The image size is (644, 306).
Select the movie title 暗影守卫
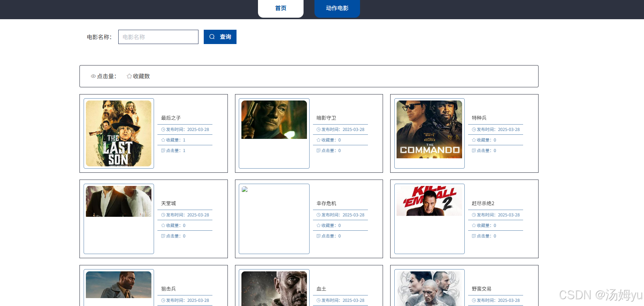point(326,118)
